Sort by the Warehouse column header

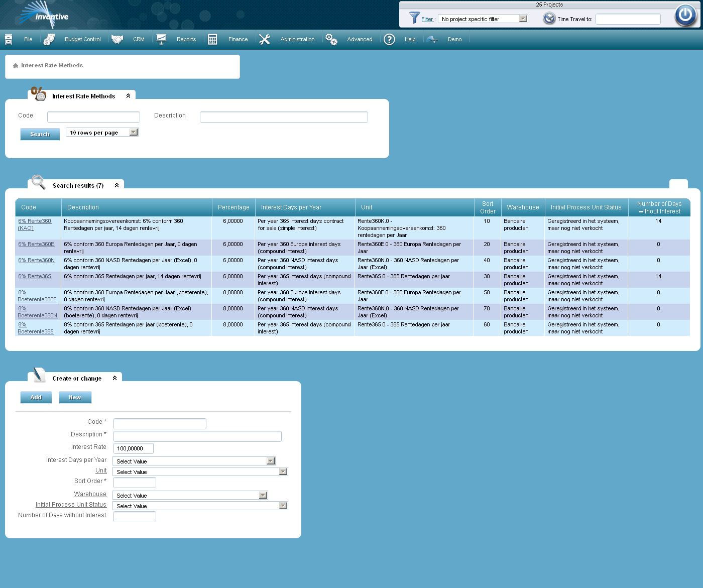[x=523, y=207]
